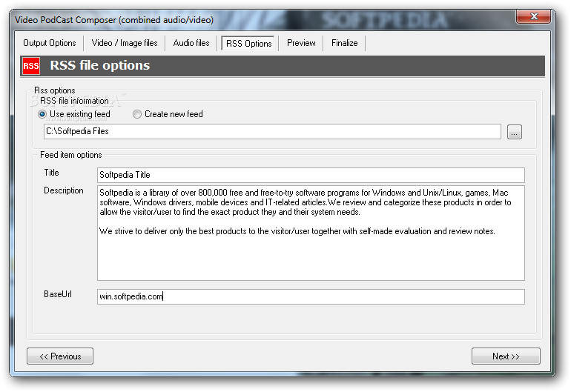Image resolution: width=571 pixels, height=392 pixels.
Task: Switch to the Finalize tab
Action: pos(345,43)
